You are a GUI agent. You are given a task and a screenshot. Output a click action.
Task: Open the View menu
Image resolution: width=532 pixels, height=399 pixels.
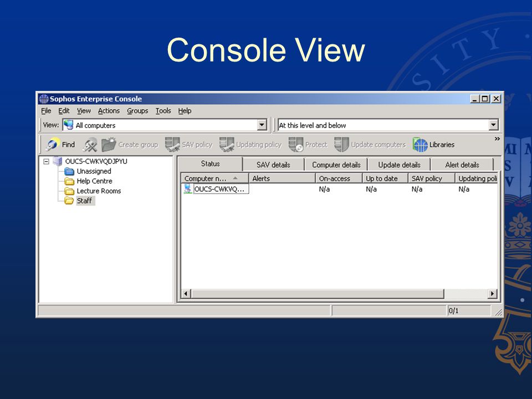[x=84, y=111]
